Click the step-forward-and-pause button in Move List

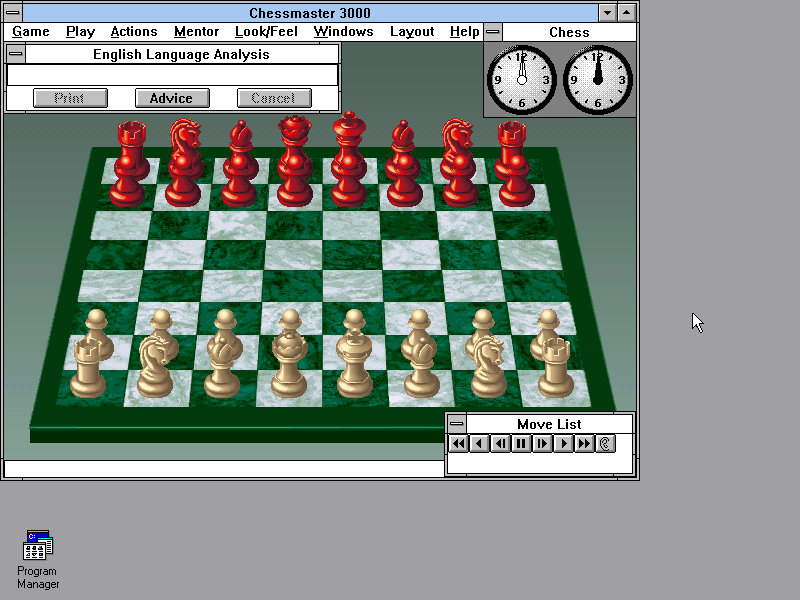pyautogui.click(x=542, y=443)
